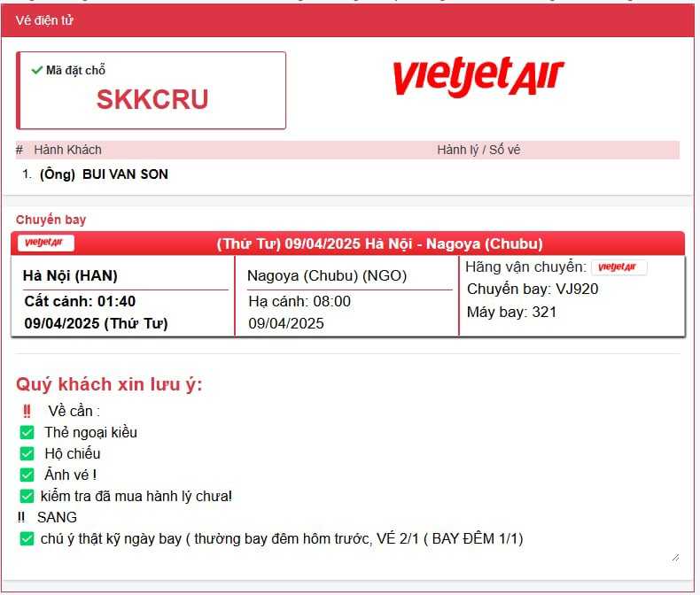Click the green checkmark beside Mã đặt chỗ

tap(36, 70)
